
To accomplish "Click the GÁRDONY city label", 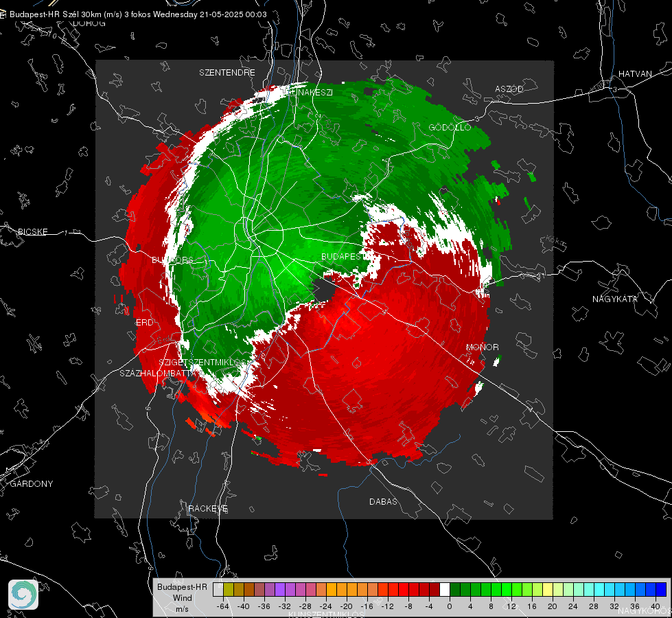I will [32, 484].
